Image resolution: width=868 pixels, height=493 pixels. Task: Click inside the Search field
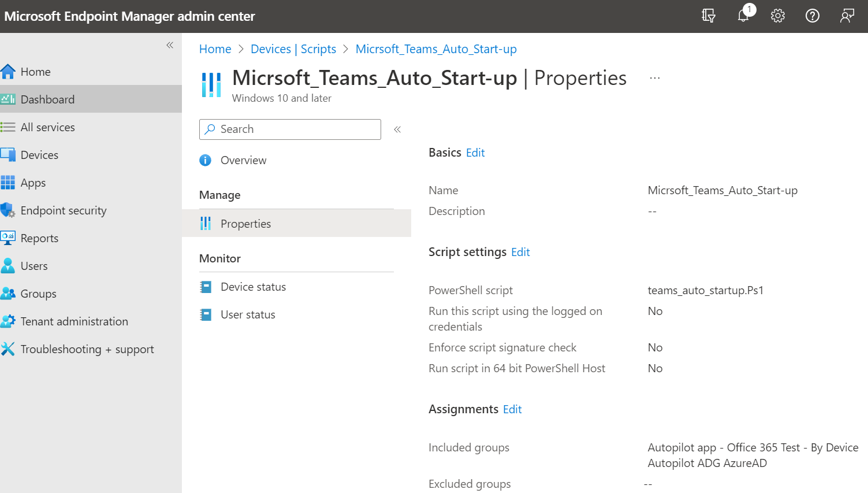[289, 129]
